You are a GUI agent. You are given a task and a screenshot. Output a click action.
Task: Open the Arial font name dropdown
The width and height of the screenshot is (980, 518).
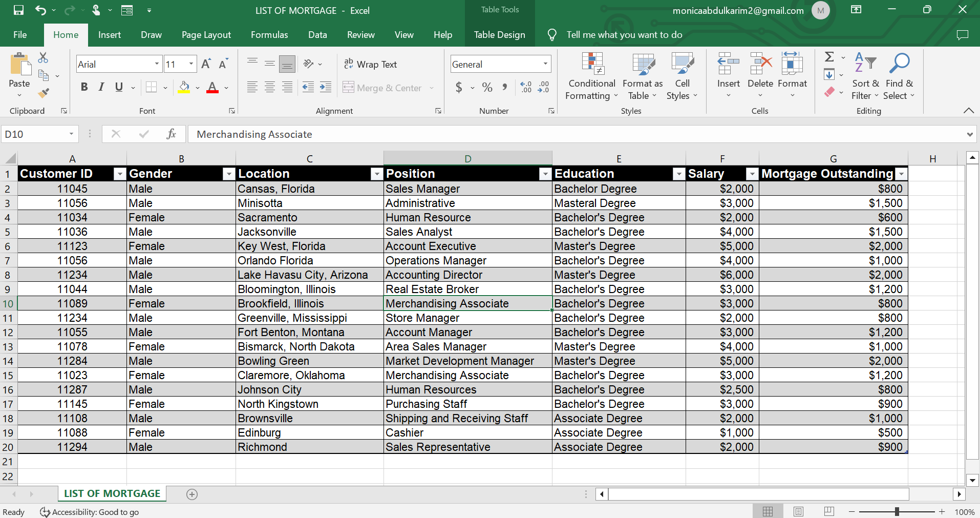point(157,64)
